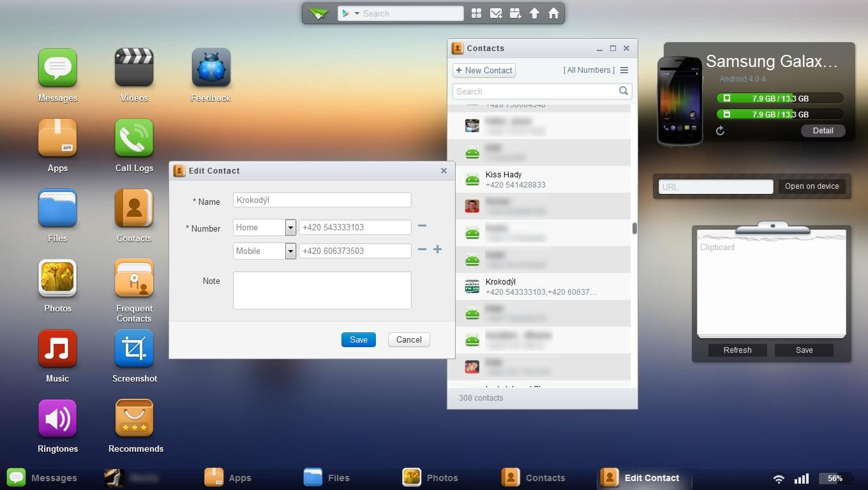Switch to the Photos taskbar tab
This screenshot has height=490, width=868.
tap(430, 478)
